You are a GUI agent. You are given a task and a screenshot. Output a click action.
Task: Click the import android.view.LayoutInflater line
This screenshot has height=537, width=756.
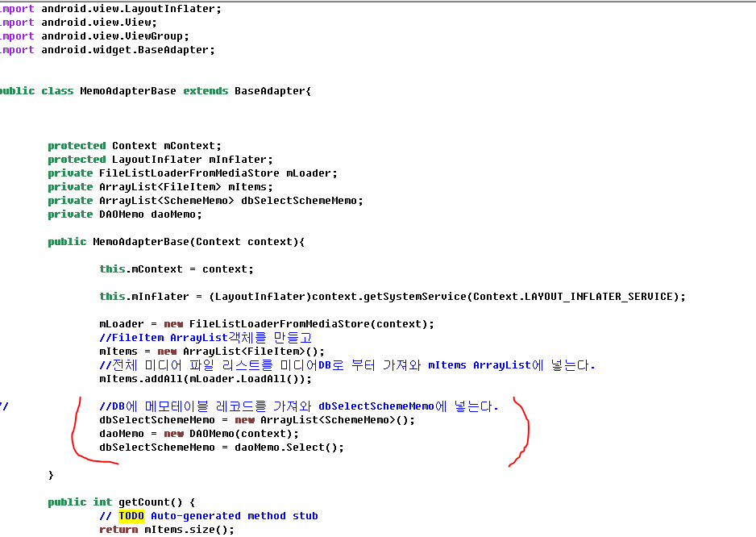coord(110,9)
